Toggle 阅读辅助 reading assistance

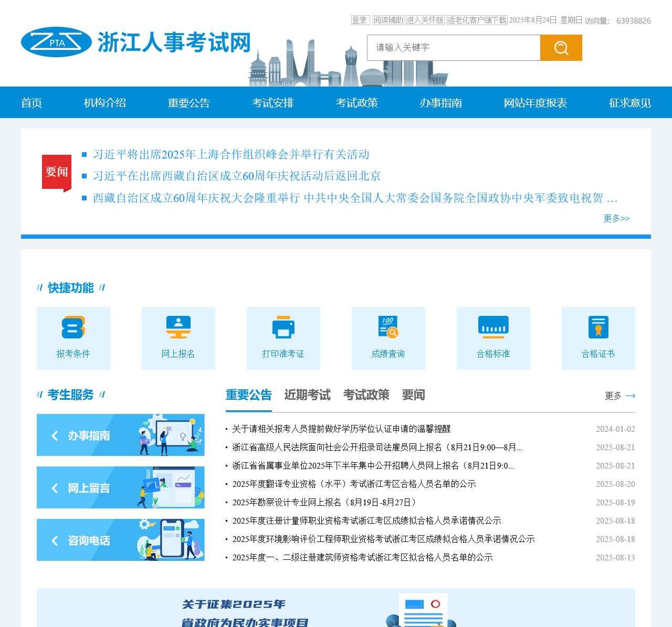tap(388, 20)
